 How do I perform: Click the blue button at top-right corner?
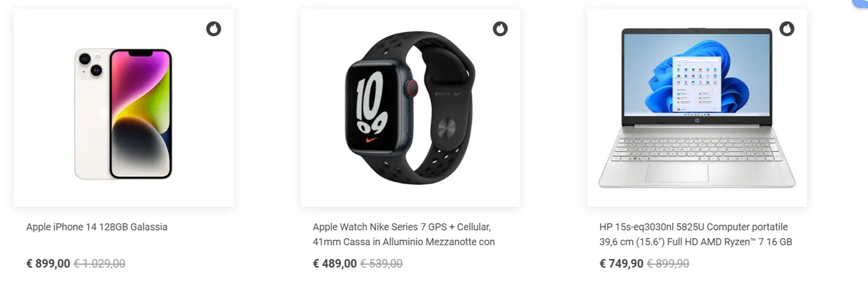point(861,3)
